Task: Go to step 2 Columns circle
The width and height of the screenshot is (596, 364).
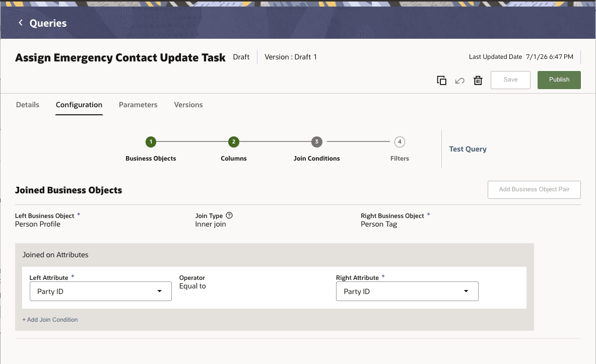Action: (233, 142)
